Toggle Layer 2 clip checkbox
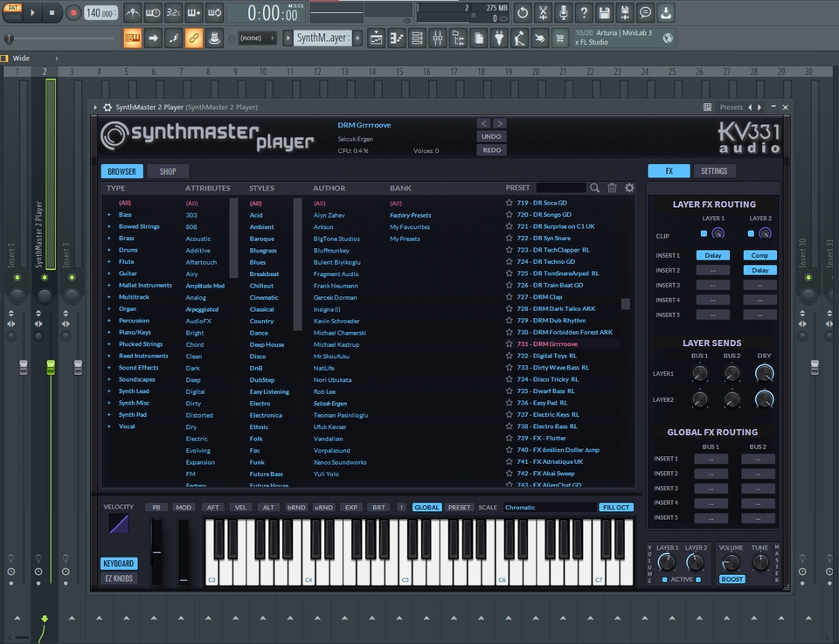839x644 pixels. (751, 233)
